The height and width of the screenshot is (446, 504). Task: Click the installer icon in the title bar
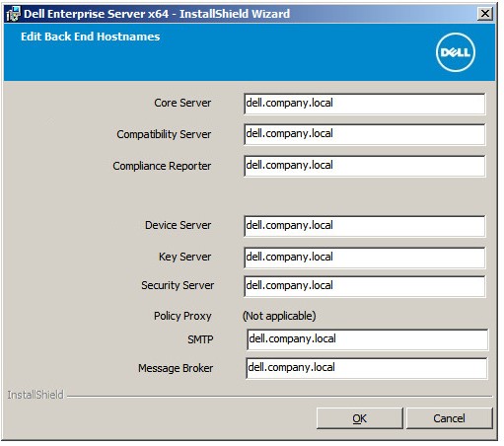13,14
